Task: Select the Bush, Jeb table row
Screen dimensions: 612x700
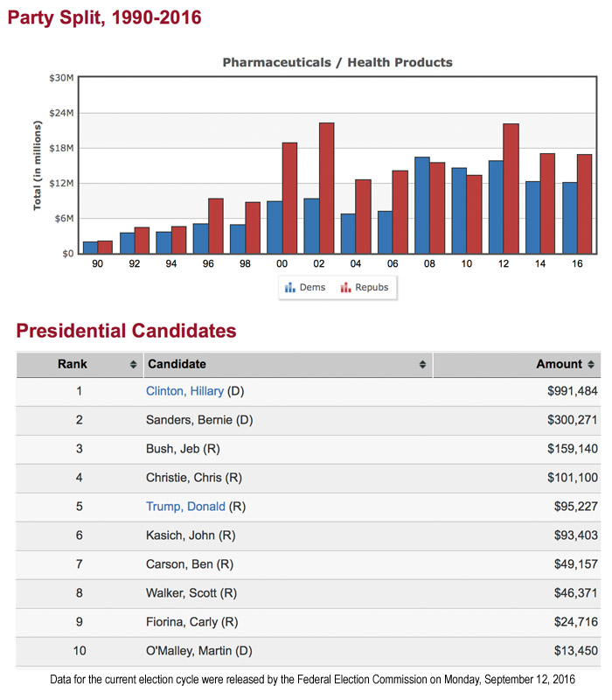Action: [306, 449]
